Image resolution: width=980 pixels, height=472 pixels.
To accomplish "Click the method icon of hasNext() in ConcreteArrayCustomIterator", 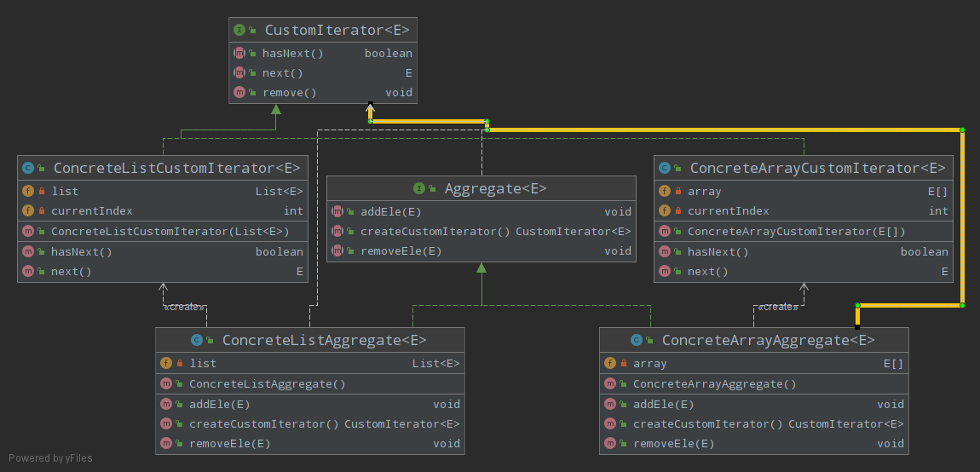I will coord(665,252).
